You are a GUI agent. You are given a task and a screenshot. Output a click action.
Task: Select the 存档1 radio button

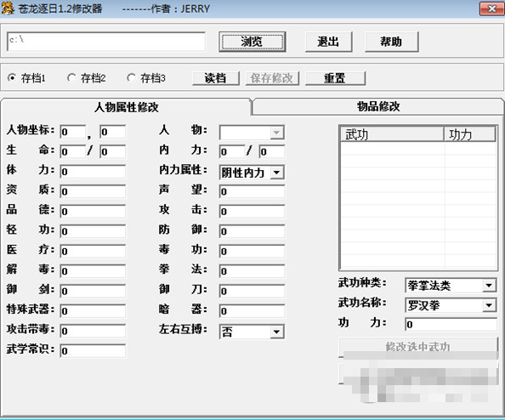coord(12,78)
